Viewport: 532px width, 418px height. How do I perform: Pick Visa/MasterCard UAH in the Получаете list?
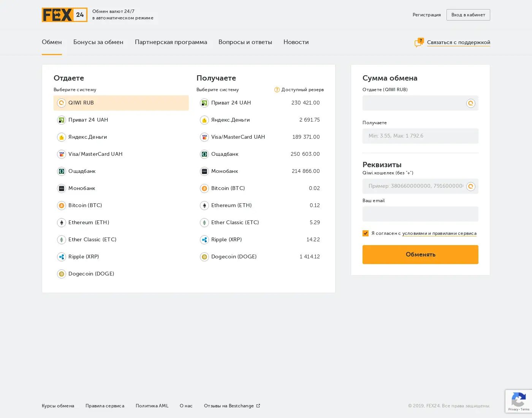[260, 137]
